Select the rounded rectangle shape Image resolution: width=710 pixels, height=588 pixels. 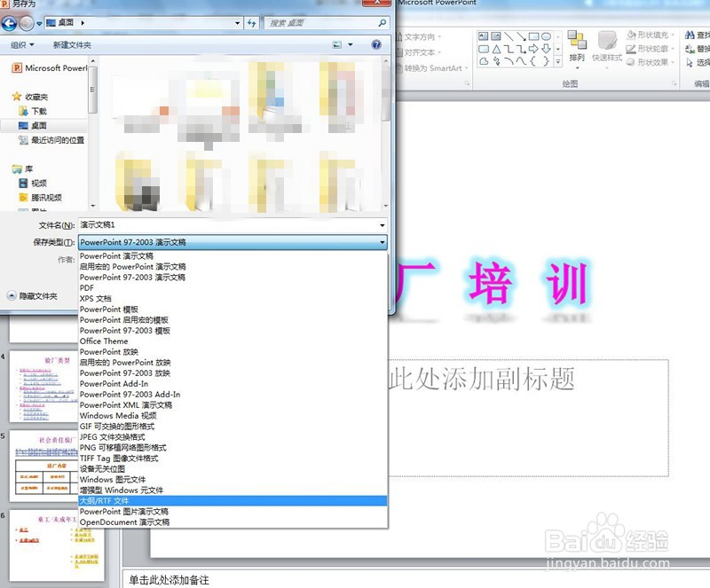point(484,49)
